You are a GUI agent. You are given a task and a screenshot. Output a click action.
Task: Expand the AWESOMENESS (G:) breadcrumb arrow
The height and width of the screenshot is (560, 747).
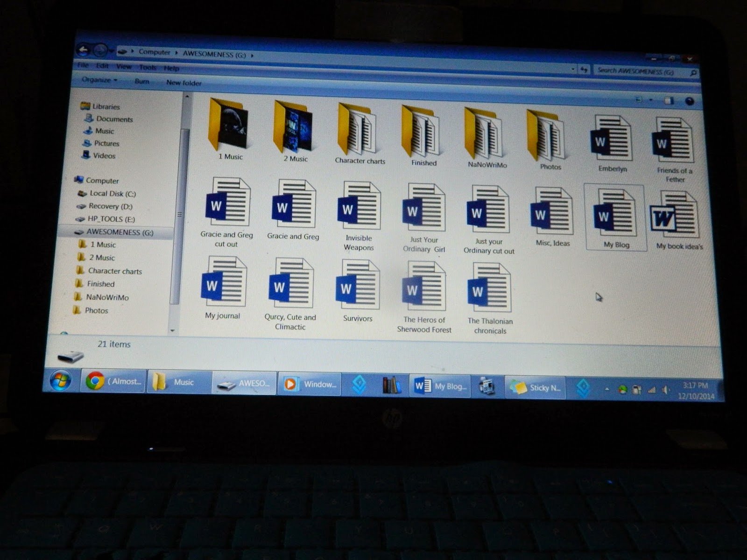(252, 55)
